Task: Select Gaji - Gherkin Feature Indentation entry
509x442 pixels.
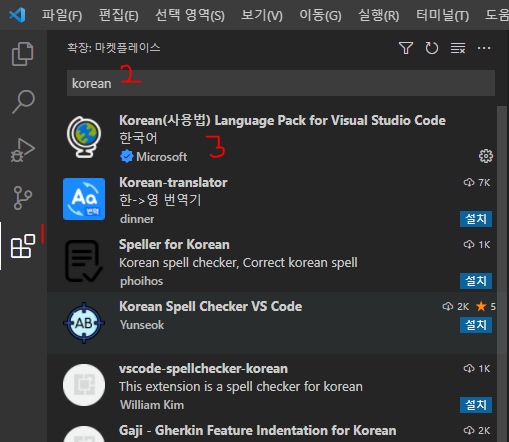Action: tap(258, 431)
